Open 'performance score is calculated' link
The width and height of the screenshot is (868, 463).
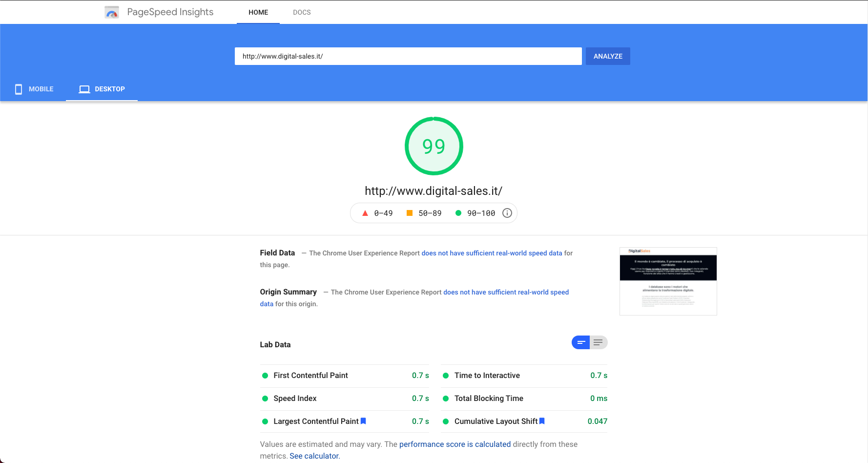point(455,444)
